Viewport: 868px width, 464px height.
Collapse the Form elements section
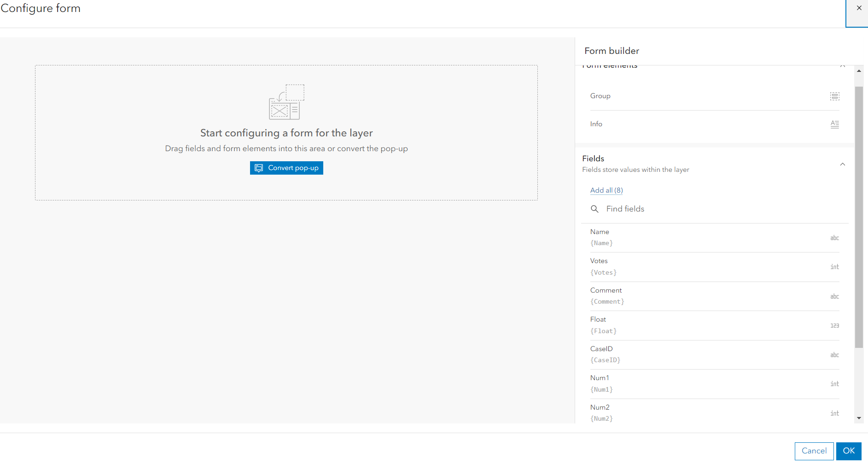click(x=843, y=66)
